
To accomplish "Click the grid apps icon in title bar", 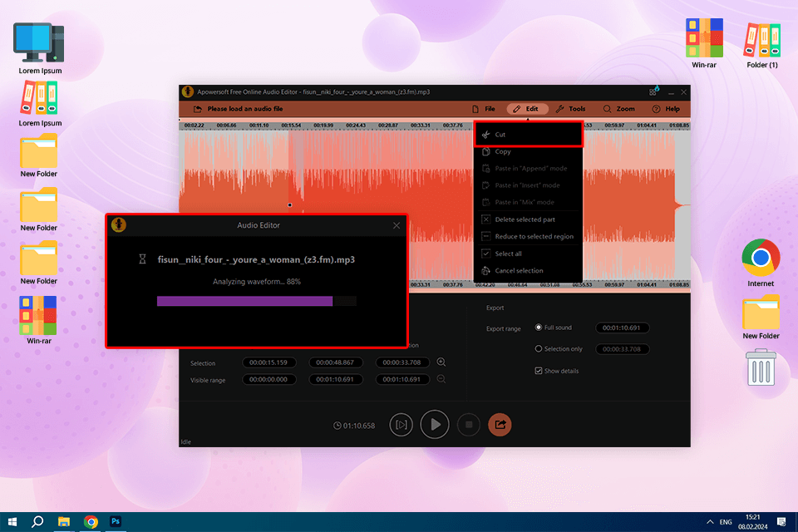I will pos(653,92).
